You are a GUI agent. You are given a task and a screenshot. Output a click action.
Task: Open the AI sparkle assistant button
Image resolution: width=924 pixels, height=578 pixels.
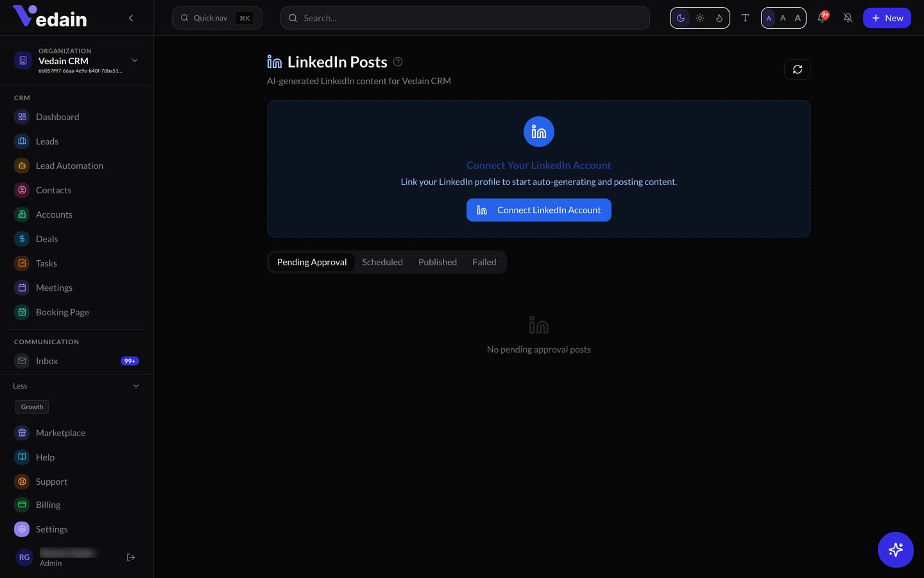coord(896,550)
